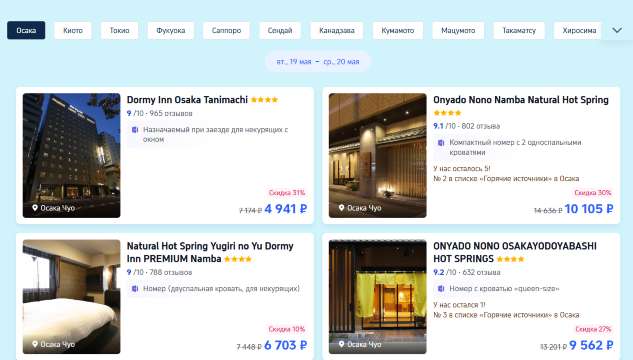Click the 4 941 ₽ price
Viewport: 633px width, 360px height.
[286, 209]
